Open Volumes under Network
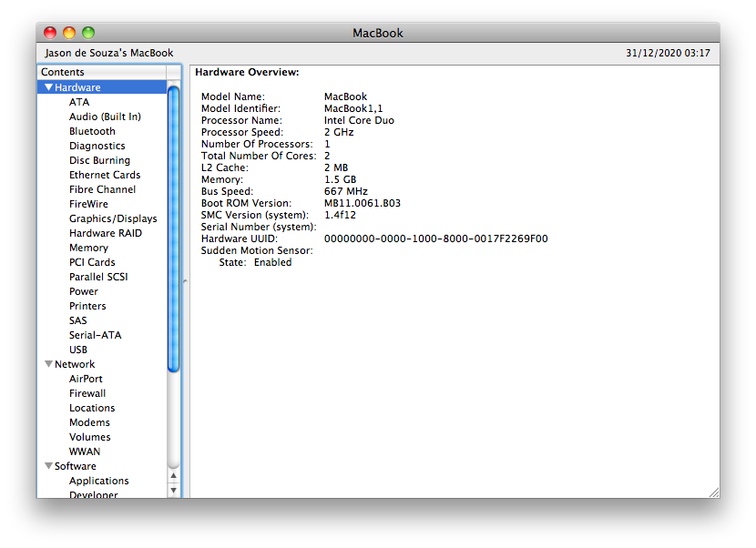756x548 pixels. [x=89, y=437]
